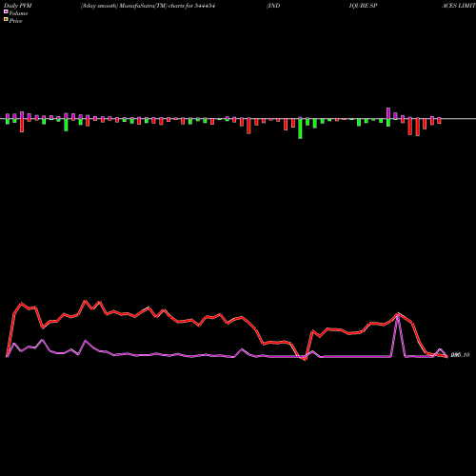Select the 'Volume' legend label
This screenshot has width=476, height=476.
coord(18,13)
